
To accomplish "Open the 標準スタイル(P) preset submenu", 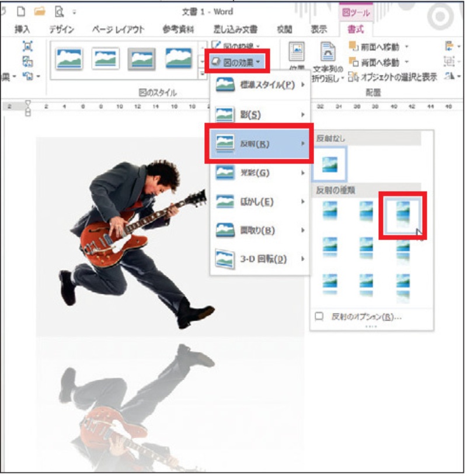I will click(x=259, y=85).
